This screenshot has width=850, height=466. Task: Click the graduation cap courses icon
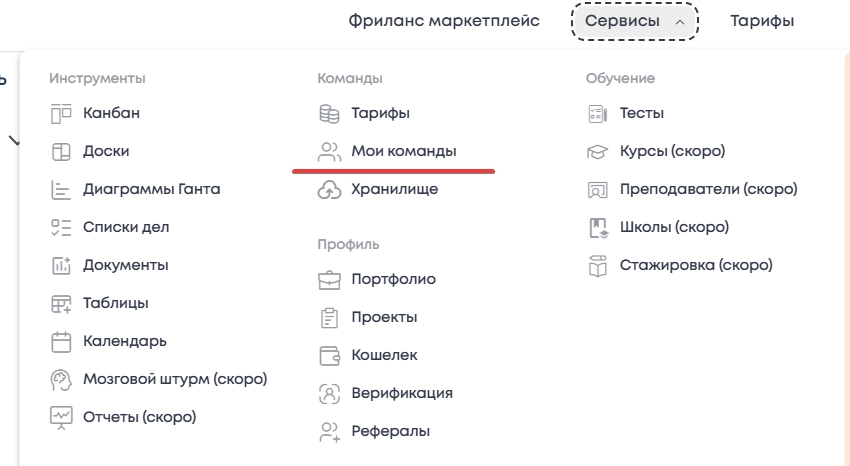coord(599,151)
